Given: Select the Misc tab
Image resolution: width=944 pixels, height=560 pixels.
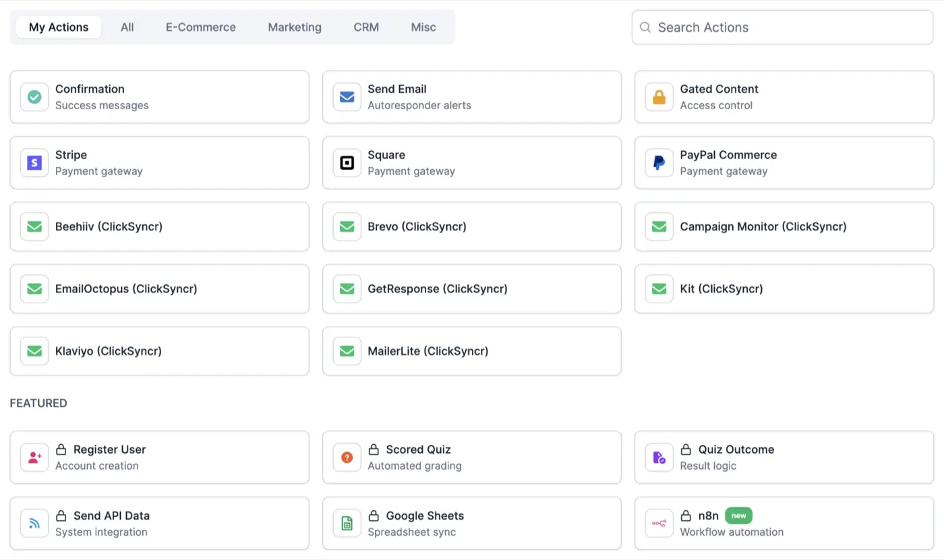Looking at the screenshot, I should tap(423, 28).
